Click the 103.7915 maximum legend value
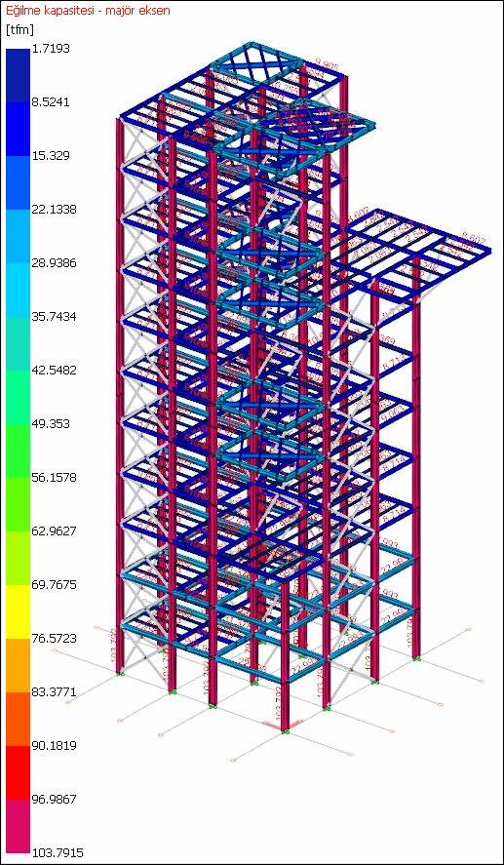 58,852
